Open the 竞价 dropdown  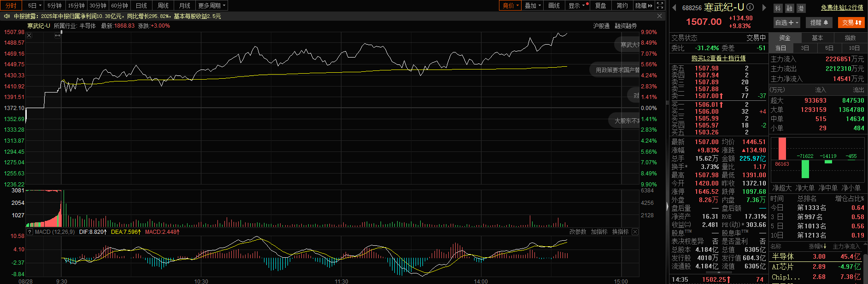click(511, 6)
